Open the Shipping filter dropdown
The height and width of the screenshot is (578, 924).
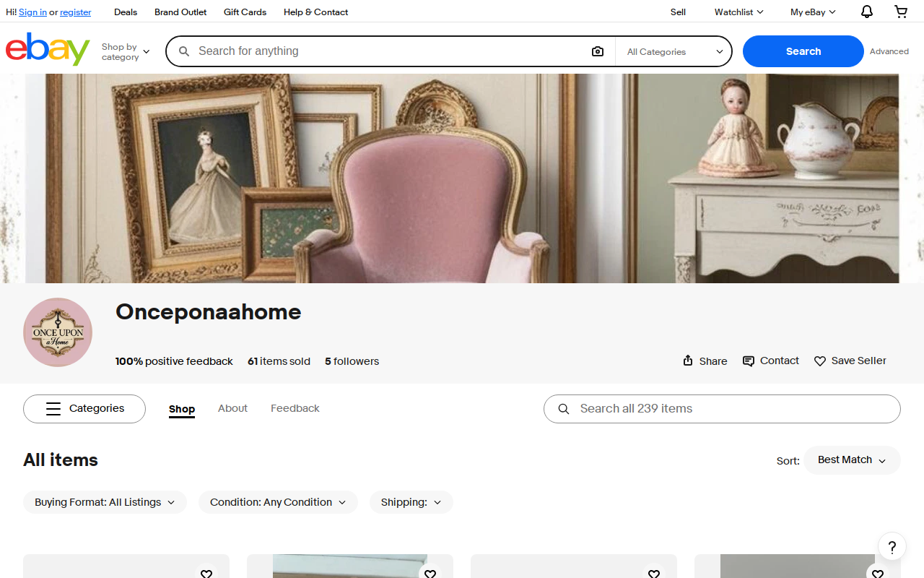(411, 502)
